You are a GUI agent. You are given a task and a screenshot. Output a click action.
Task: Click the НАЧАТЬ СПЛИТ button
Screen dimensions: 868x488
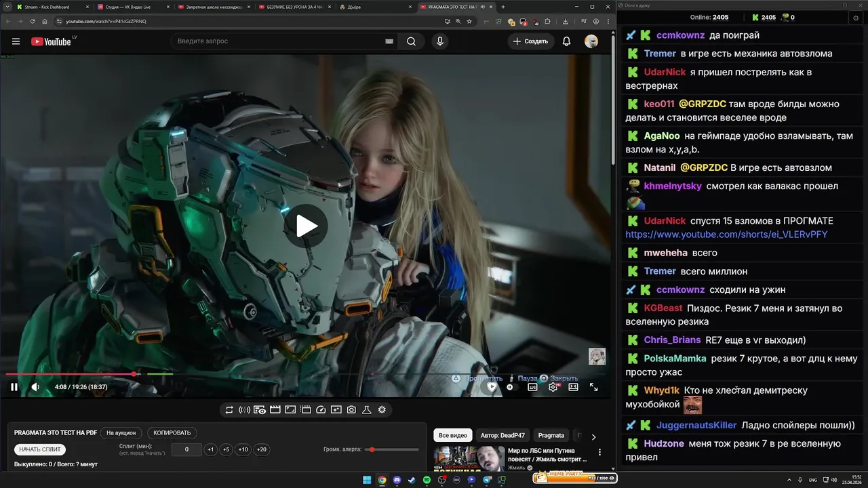click(x=40, y=449)
